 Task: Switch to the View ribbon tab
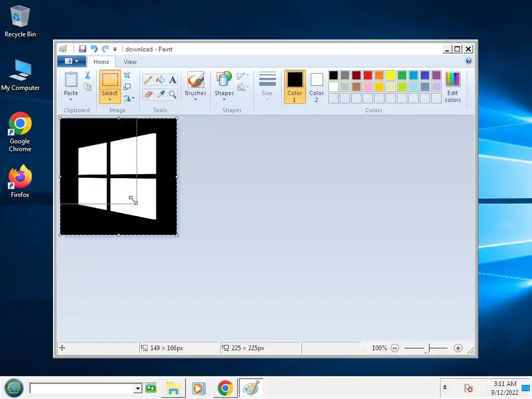click(130, 62)
